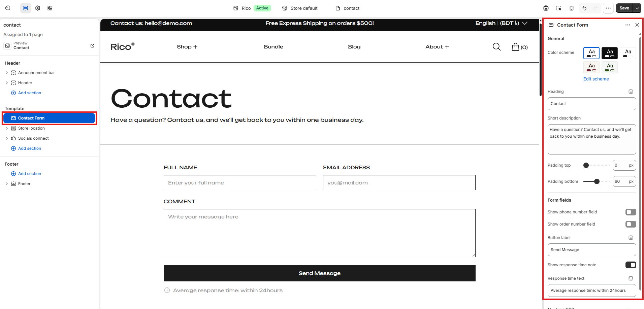
Task: Open the Save dropdown arrow
Action: pyautogui.click(x=637, y=8)
